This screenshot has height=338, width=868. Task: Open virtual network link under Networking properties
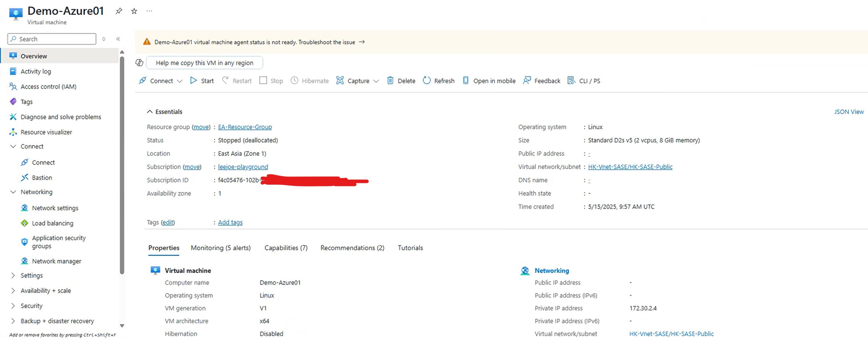671,334
